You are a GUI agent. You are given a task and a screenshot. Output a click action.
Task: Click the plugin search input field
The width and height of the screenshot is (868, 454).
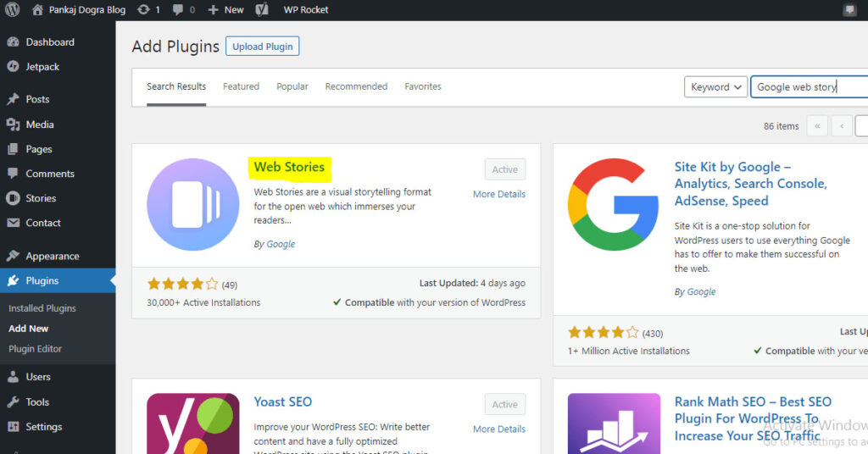coord(810,86)
